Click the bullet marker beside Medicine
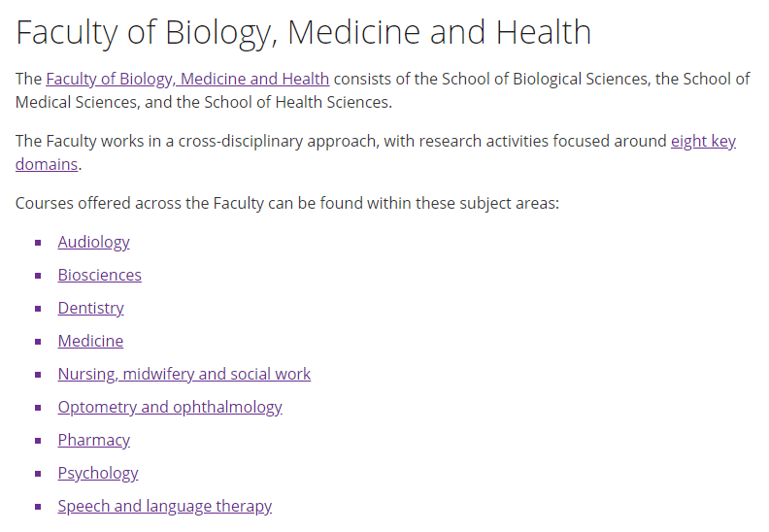 tap(38, 342)
